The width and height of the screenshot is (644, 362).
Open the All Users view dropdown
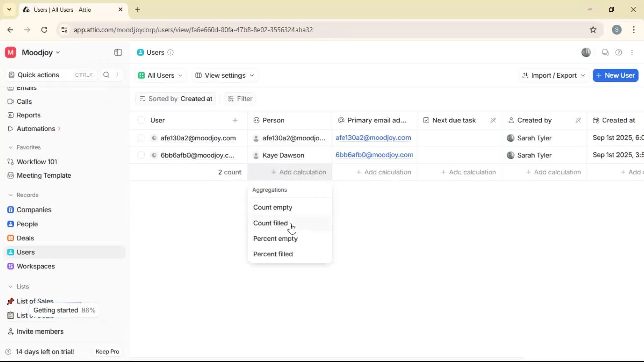pos(160,75)
